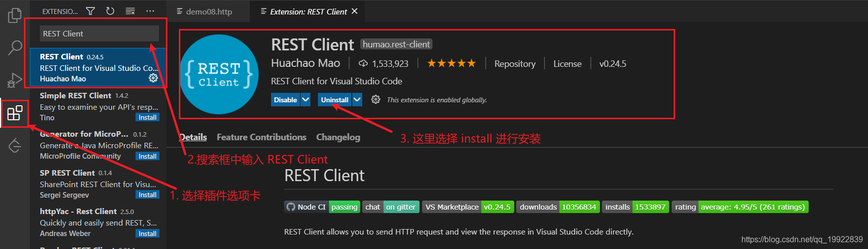Install httpYac - Rest Client extension

(147, 234)
